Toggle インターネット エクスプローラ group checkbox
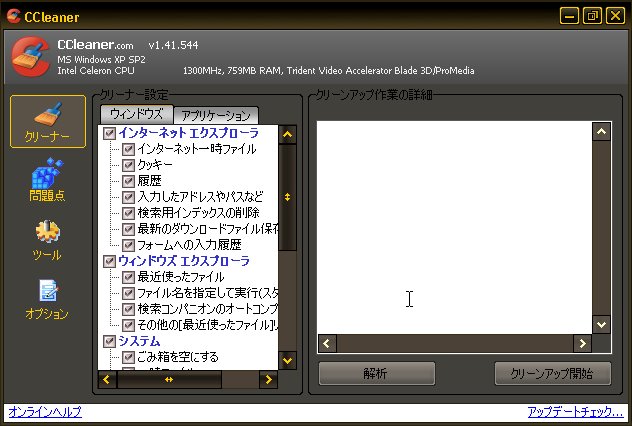The height and width of the screenshot is (426, 632). tap(109, 133)
